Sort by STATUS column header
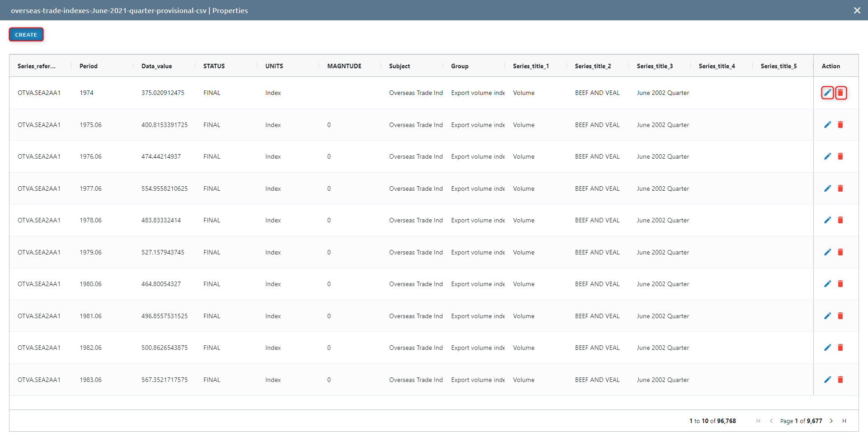 [x=214, y=66]
